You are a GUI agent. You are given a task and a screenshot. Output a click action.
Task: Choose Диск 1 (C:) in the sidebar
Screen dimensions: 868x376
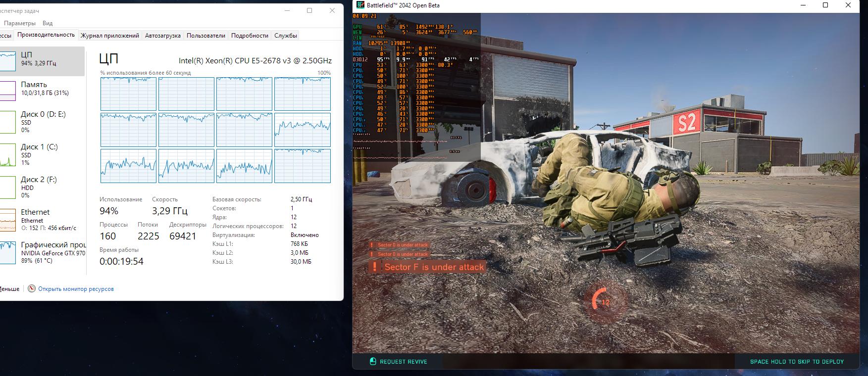point(42,154)
